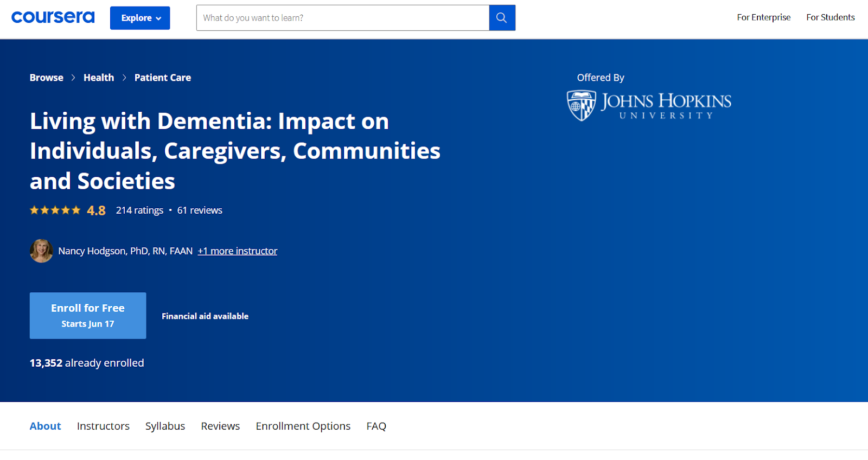Click Nancy Hodgson's profile photo
This screenshot has width=868, height=460.
click(41, 251)
